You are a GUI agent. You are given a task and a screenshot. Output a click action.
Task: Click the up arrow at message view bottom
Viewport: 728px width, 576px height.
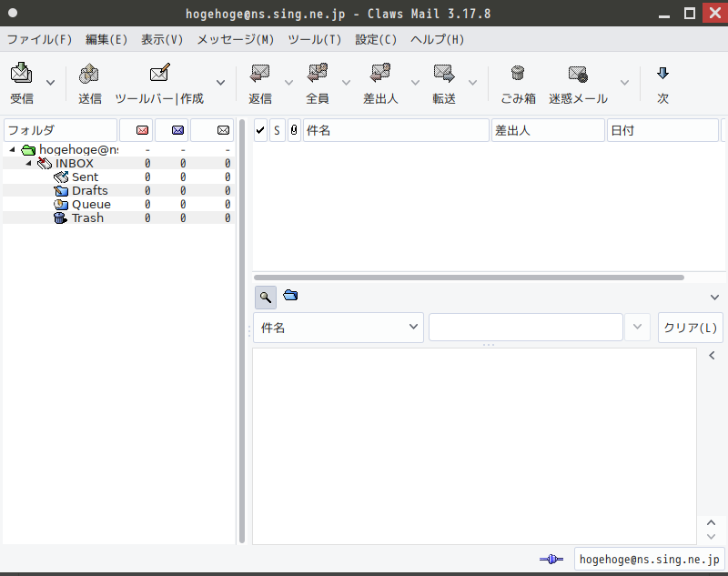tap(711, 522)
